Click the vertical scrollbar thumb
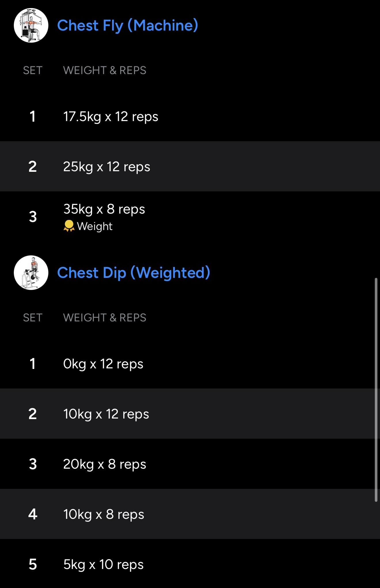 click(x=376, y=389)
